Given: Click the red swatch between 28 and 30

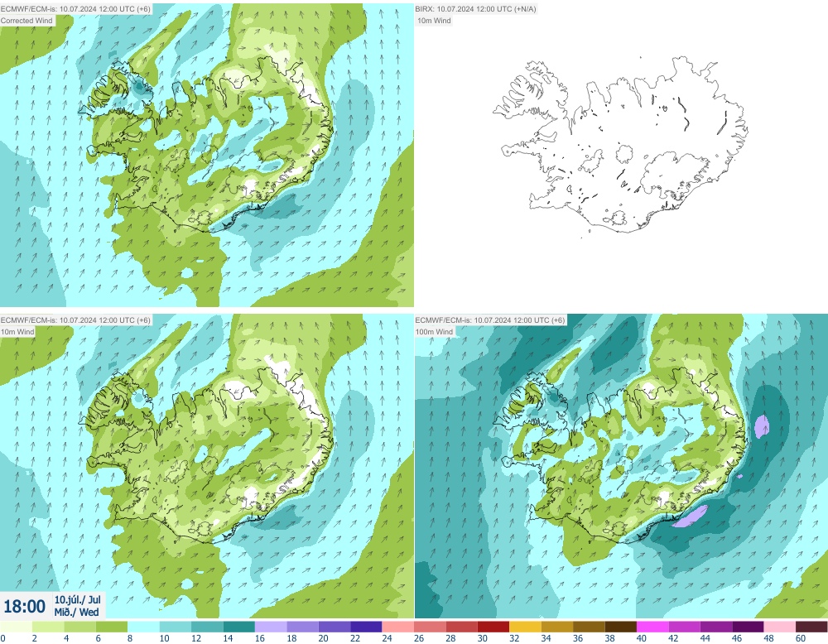Looking at the screenshot, I should pyautogui.click(x=461, y=627).
